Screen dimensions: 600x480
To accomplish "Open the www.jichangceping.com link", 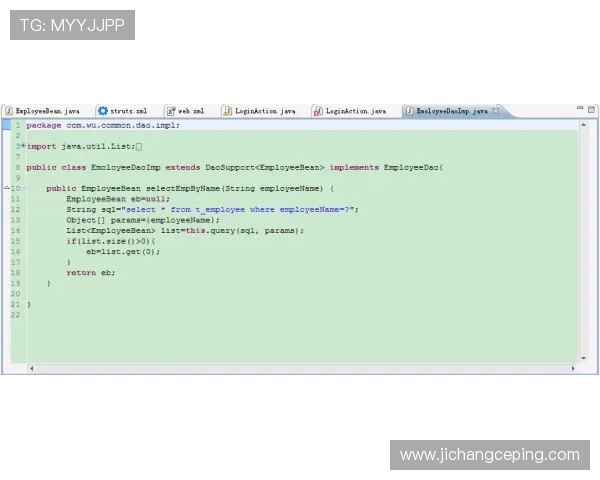I will [x=489, y=455].
